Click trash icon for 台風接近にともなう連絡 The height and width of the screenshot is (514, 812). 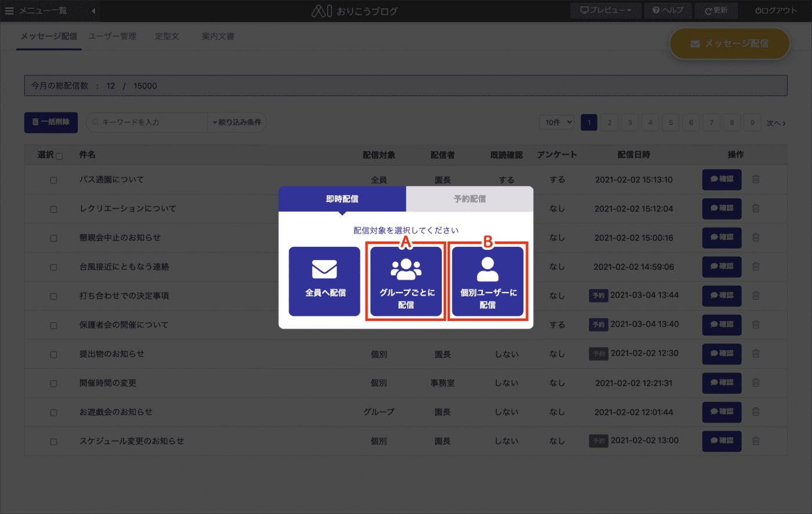756,266
